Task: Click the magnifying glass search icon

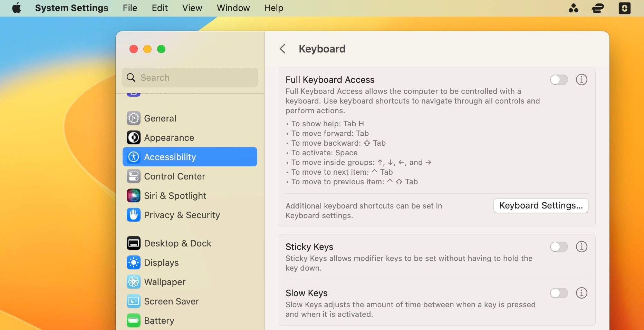Action: pos(131,77)
